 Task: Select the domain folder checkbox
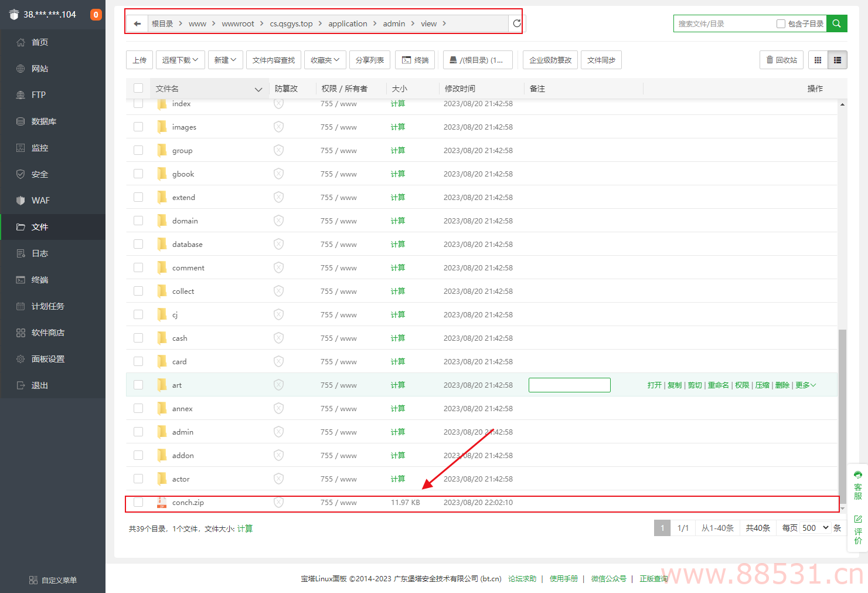[x=138, y=221]
